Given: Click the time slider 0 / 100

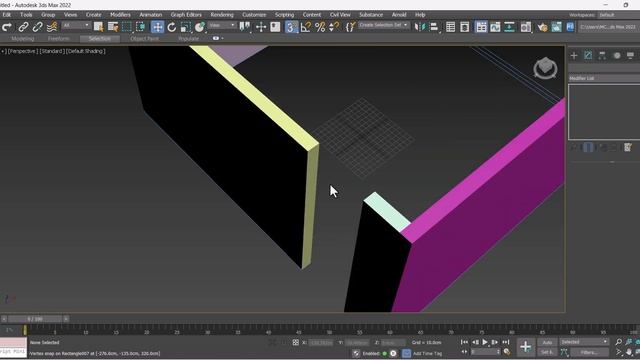Looking at the screenshot, I should click(35, 319).
